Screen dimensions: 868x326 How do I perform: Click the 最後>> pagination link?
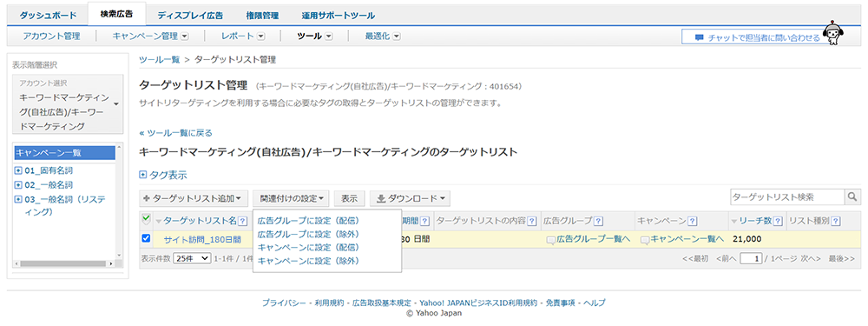pyautogui.click(x=841, y=258)
